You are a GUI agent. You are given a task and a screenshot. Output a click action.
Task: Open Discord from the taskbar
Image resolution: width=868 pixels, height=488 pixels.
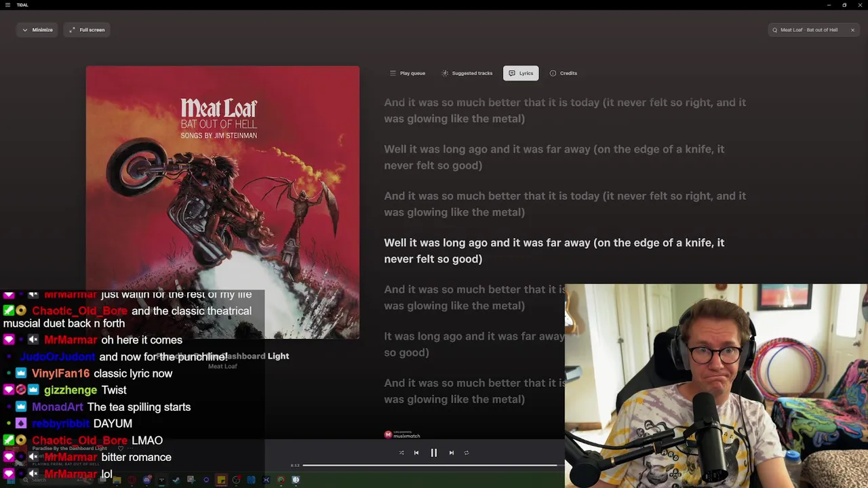click(146, 480)
